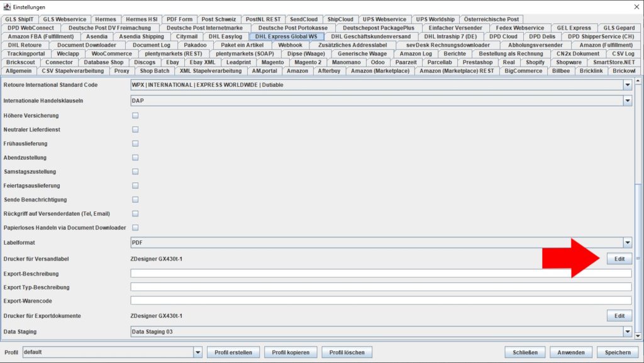The width and height of the screenshot is (644, 363).
Task: Switch to the Fedex Webservice tab
Action: (519, 28)
